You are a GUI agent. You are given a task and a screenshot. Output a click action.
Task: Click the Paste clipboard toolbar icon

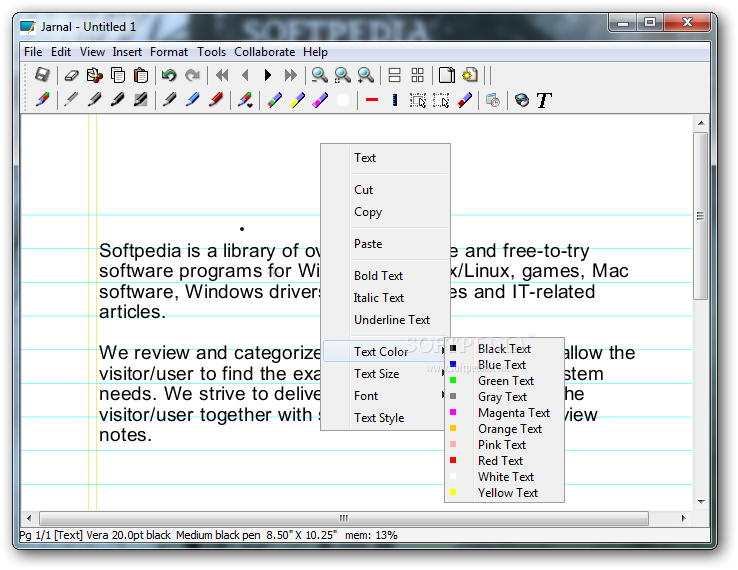[x=141, y=75]
